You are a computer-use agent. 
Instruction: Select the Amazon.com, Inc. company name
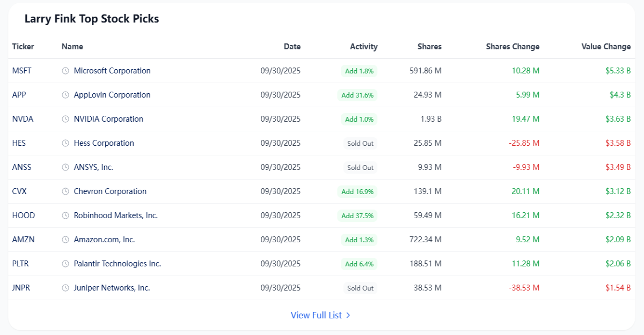tap(104, 240)
